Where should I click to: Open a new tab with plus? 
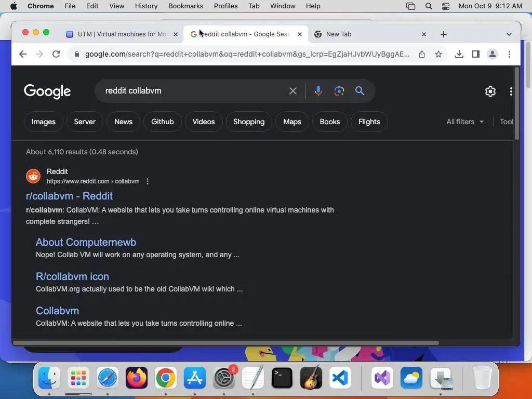tap(444, 34)
